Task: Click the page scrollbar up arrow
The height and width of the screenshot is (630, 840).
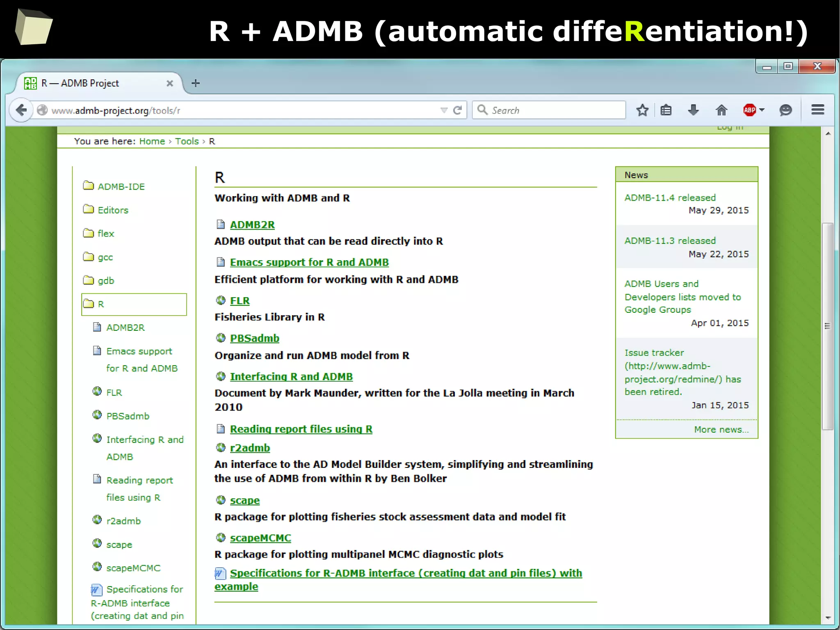Action: pyautogui.click(x=828, y=133)
